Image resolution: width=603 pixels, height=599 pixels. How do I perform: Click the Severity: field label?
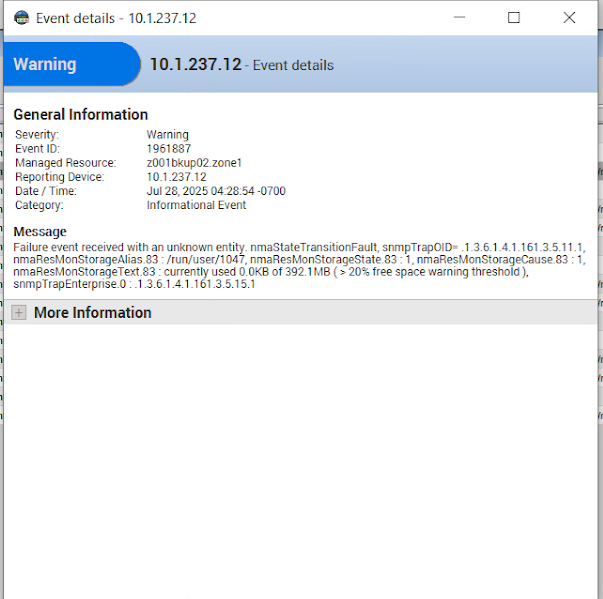pyautogui.click(x=37, y=135)
